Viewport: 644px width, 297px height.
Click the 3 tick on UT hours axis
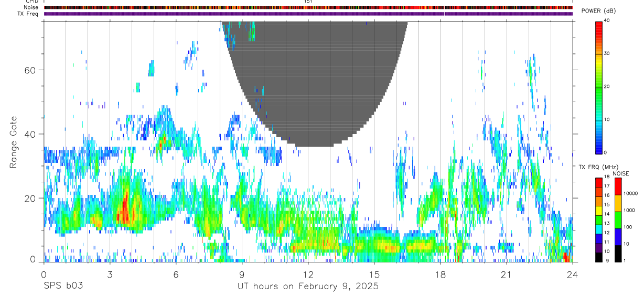point(110,274)
